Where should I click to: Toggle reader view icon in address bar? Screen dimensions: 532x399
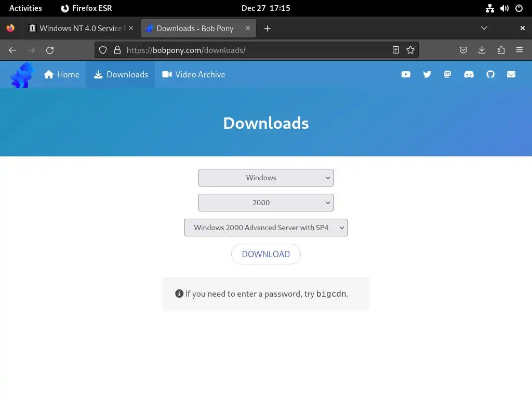(395, 50)
